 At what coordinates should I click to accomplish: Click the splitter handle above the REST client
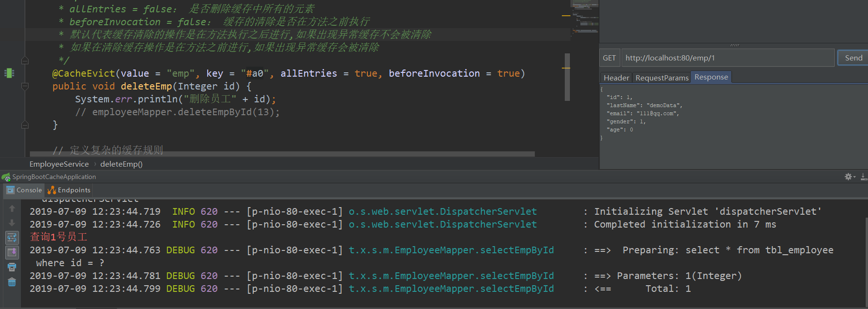click(x=734, y=45)
